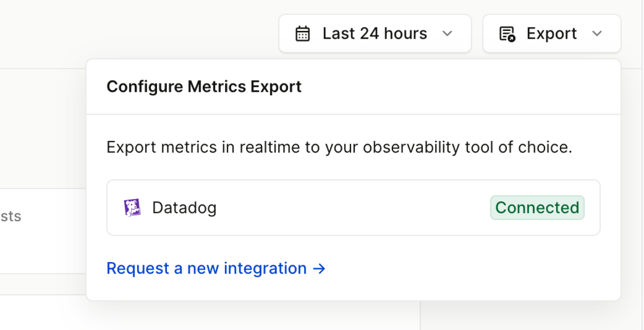This screenshot has width=644, height=330.
Task: Click the Datadog integration card
Action: (x=353, y=207)
